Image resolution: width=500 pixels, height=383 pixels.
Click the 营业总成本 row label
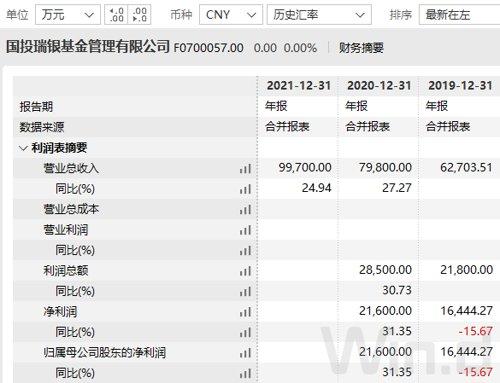tap(71, 209)
